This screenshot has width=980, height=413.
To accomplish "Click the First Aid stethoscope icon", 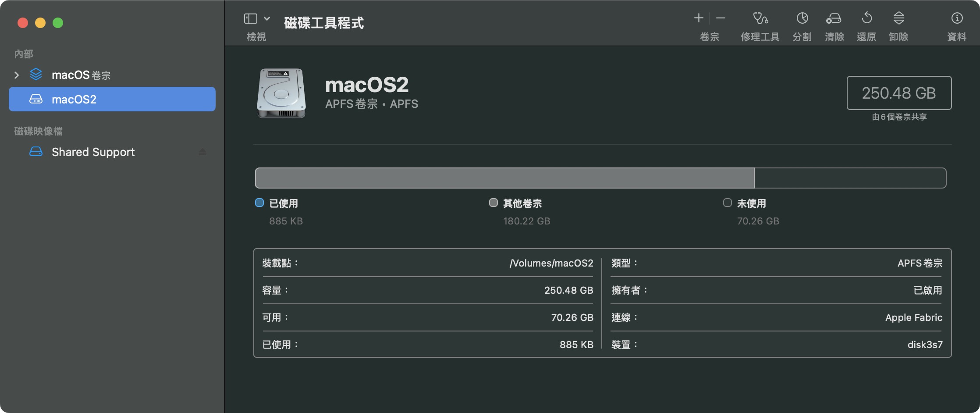I will [760, 18].
